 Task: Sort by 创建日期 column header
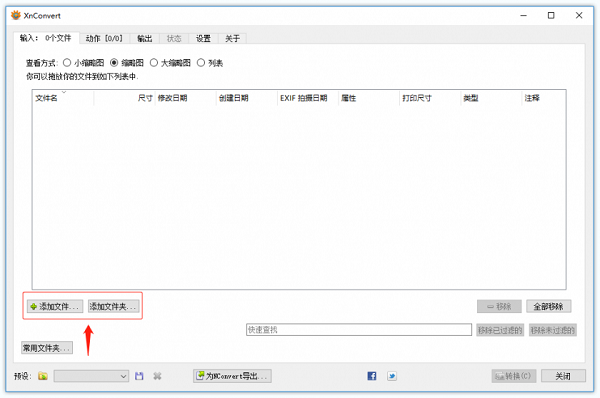(247, 98)
